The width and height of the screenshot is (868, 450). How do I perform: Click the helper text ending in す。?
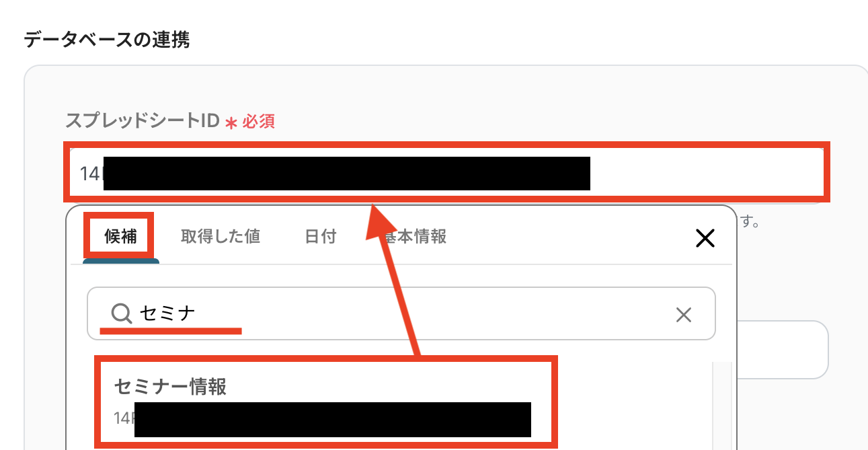[750, 221]
